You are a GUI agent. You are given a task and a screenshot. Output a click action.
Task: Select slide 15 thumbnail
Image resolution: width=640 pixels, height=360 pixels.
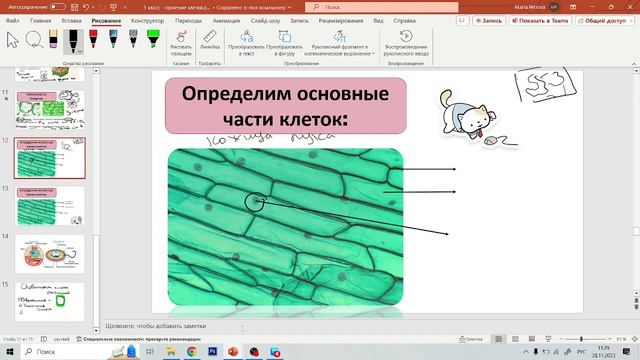point(50,302)
